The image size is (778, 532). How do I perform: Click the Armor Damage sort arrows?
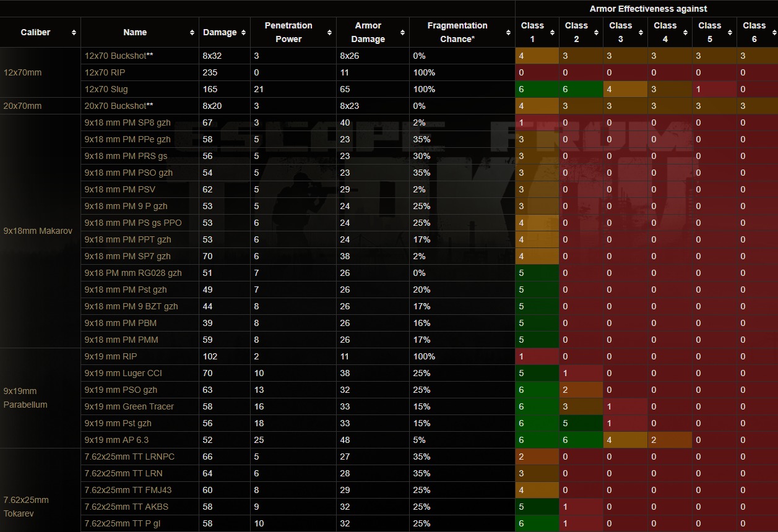(x=402, y=32)
